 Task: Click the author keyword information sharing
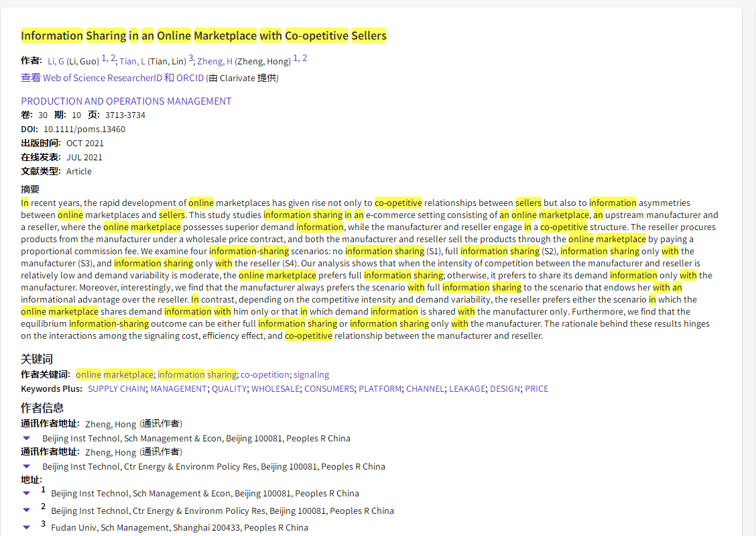coord(197,374)
